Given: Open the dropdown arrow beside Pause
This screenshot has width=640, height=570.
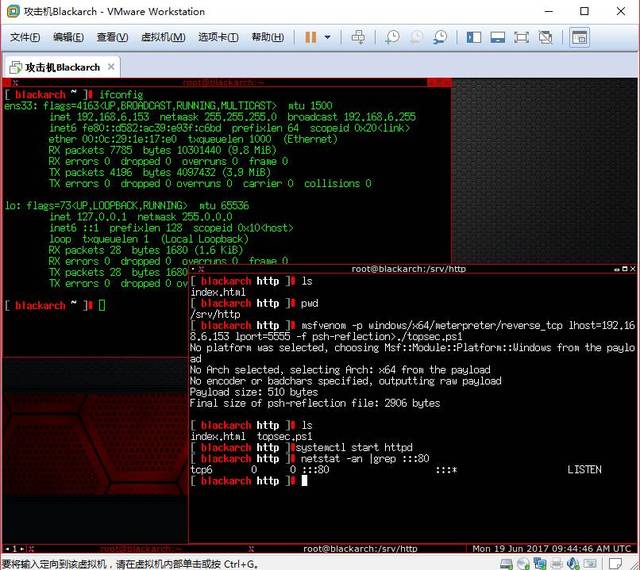Looking at the screenshot, I should click(x=327, y=38).
